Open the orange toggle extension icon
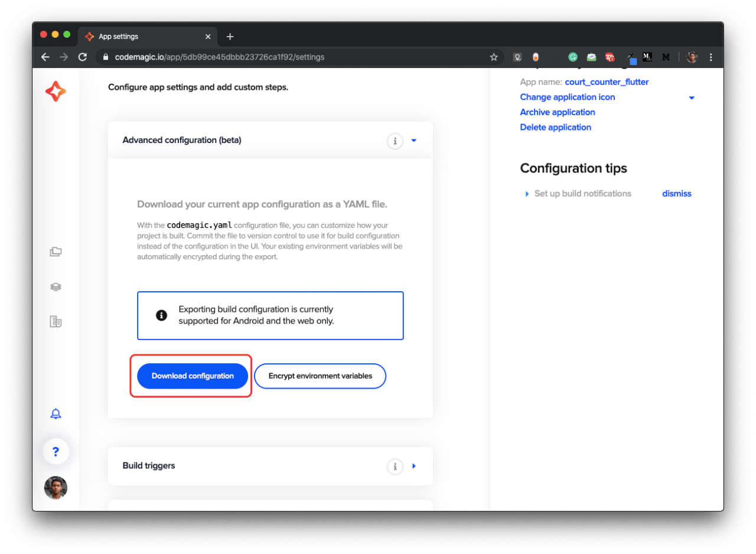 [536, 57]
